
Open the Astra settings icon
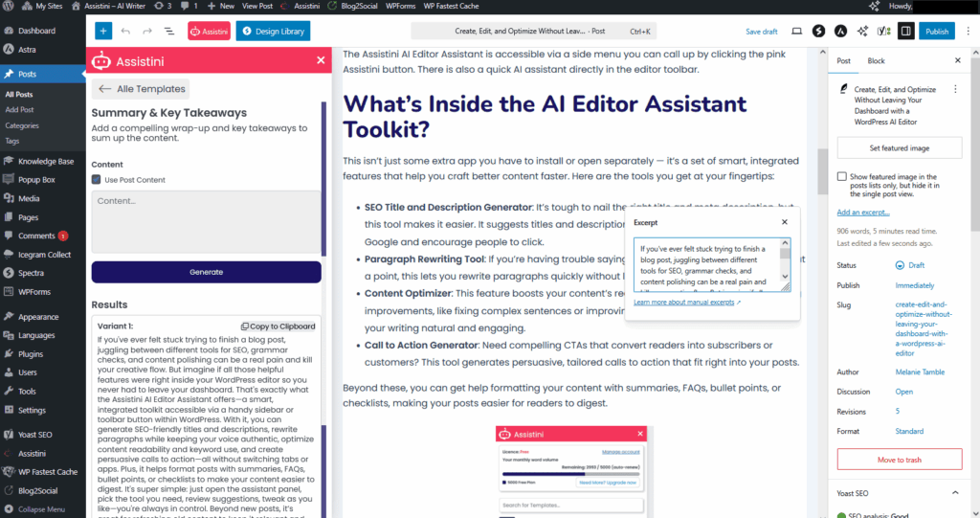point(840,31)
